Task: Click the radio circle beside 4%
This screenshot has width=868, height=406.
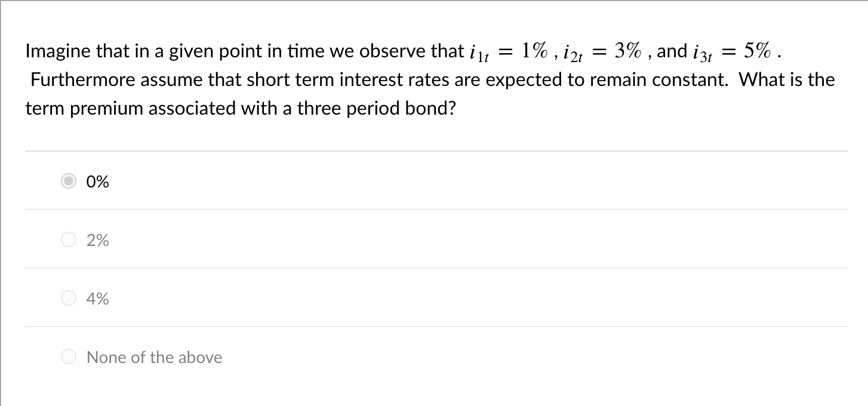Action: click(69, 299)
